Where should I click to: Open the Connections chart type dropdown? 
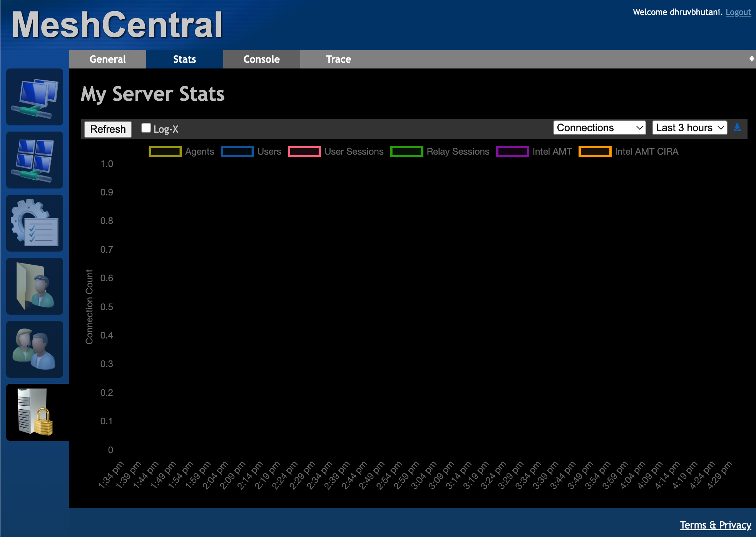[x=600, y=128]
